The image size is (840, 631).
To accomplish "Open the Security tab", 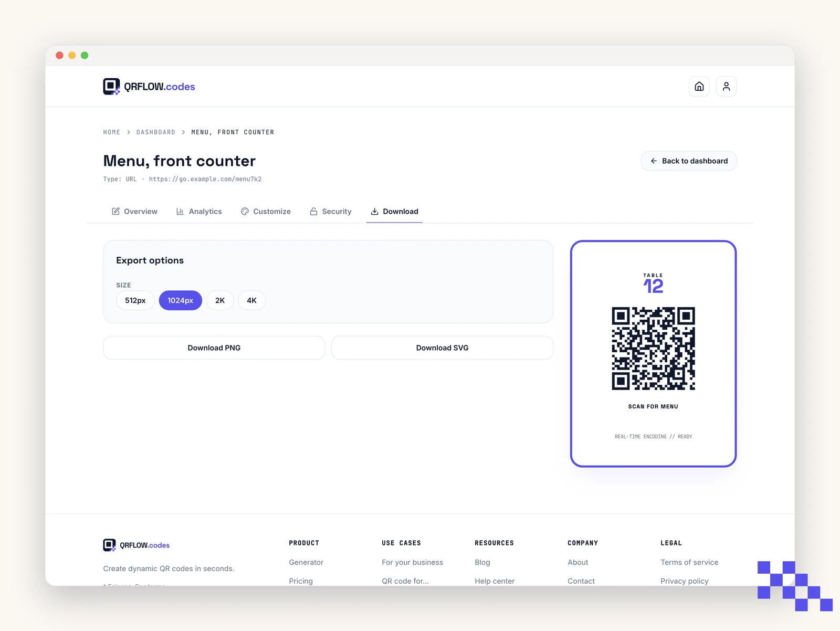I will 331,212.
